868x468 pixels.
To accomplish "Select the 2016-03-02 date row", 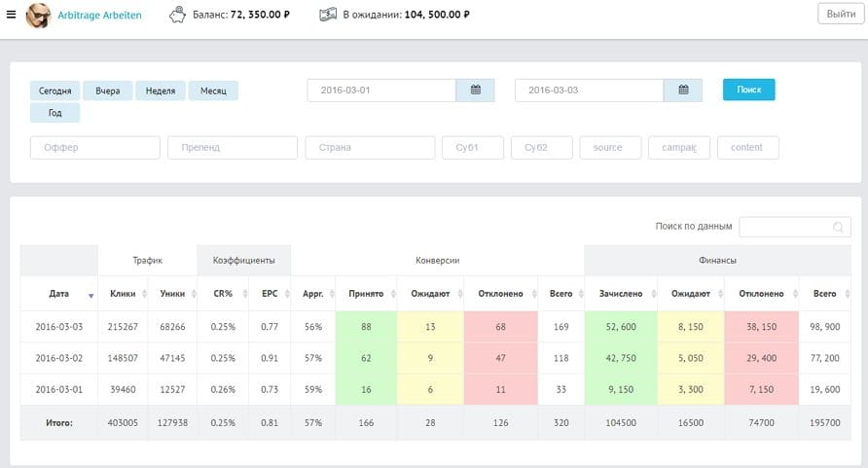I will (436, 358).
